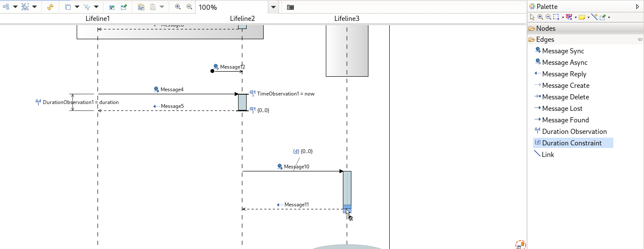
Task: Select the Link edge tool
Action: 544,155
